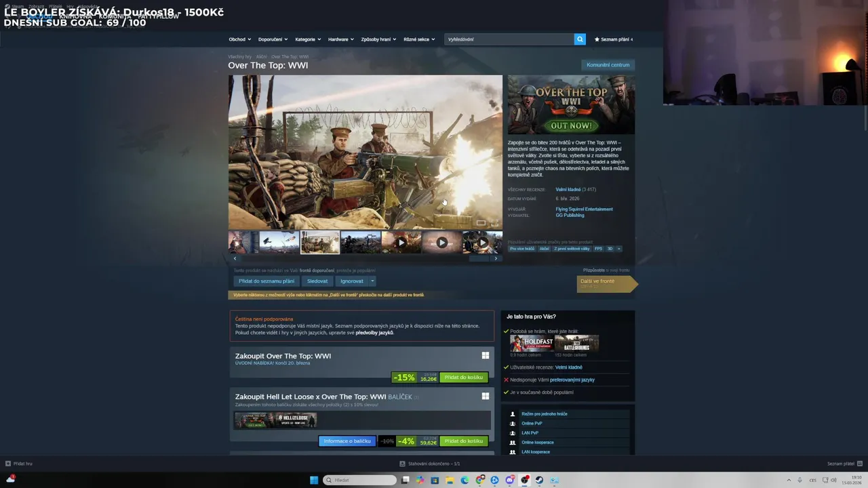
Task: Click preferovanými jazyky link
Action: tap(572, 380)
